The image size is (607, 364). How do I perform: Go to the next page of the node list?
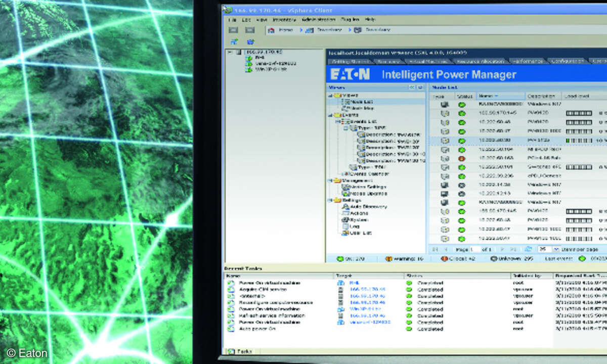coord(502,249)
